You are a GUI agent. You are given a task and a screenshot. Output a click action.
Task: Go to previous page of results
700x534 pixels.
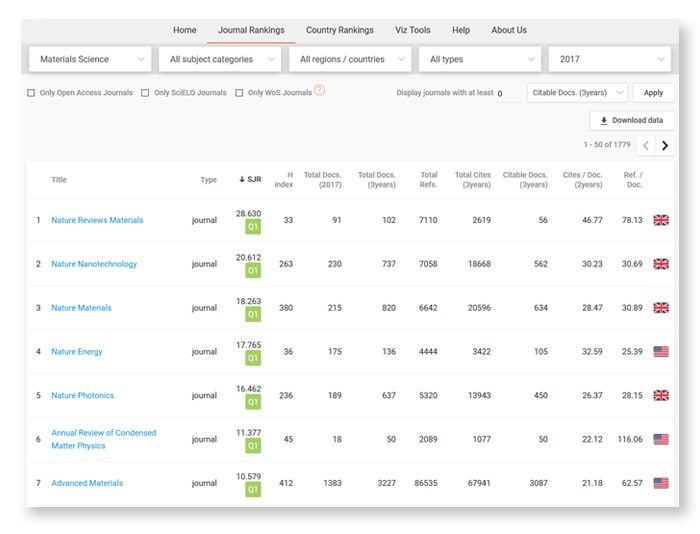[646, 145]
